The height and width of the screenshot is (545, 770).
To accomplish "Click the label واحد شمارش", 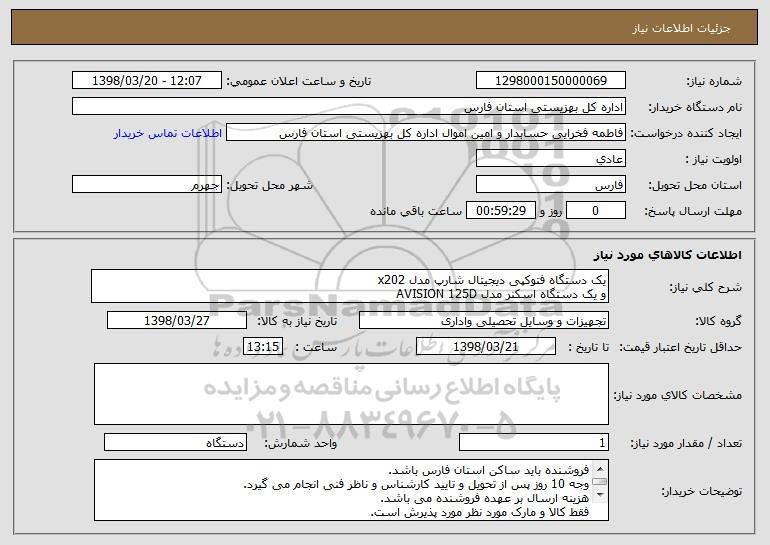I will pyautogui.click(x=301, y=443).
